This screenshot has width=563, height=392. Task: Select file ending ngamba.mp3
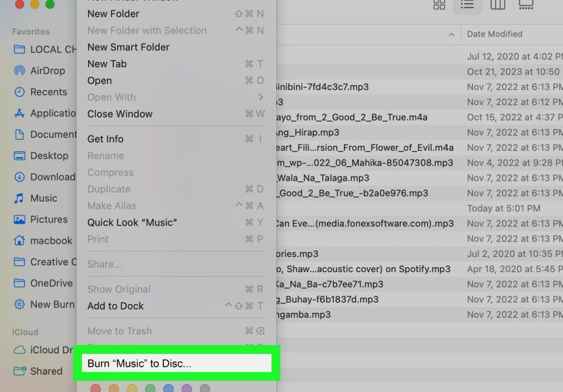tap(420, 314)
